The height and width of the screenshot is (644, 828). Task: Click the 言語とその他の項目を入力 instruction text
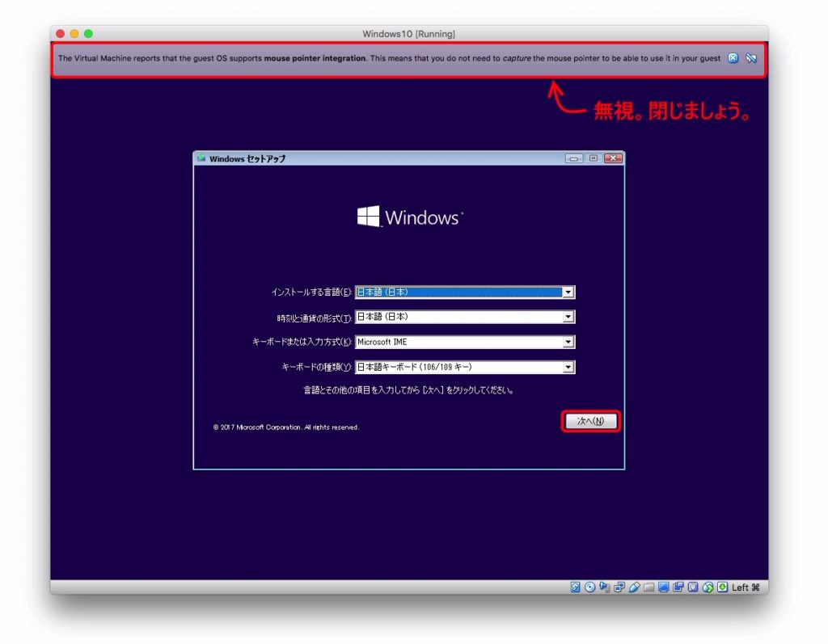(408, 390)
